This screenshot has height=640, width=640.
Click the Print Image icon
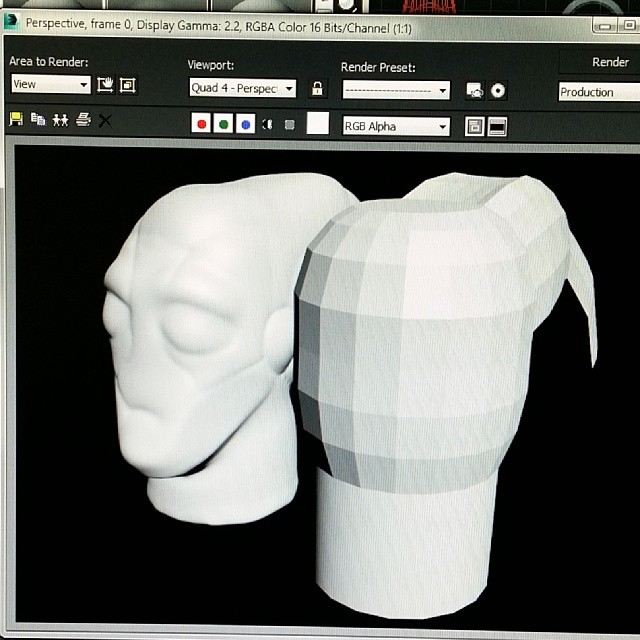coord(83,120)
